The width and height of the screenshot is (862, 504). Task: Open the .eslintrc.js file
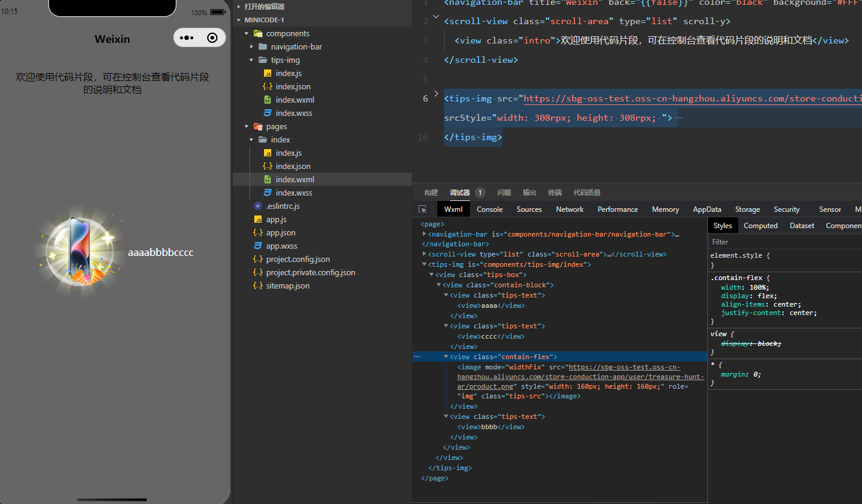click(283, 206)
